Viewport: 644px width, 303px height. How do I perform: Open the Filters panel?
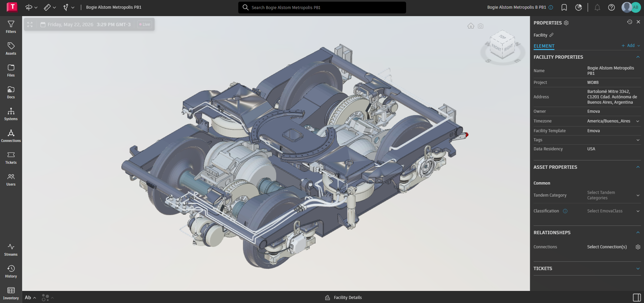[x=11, y=27]
